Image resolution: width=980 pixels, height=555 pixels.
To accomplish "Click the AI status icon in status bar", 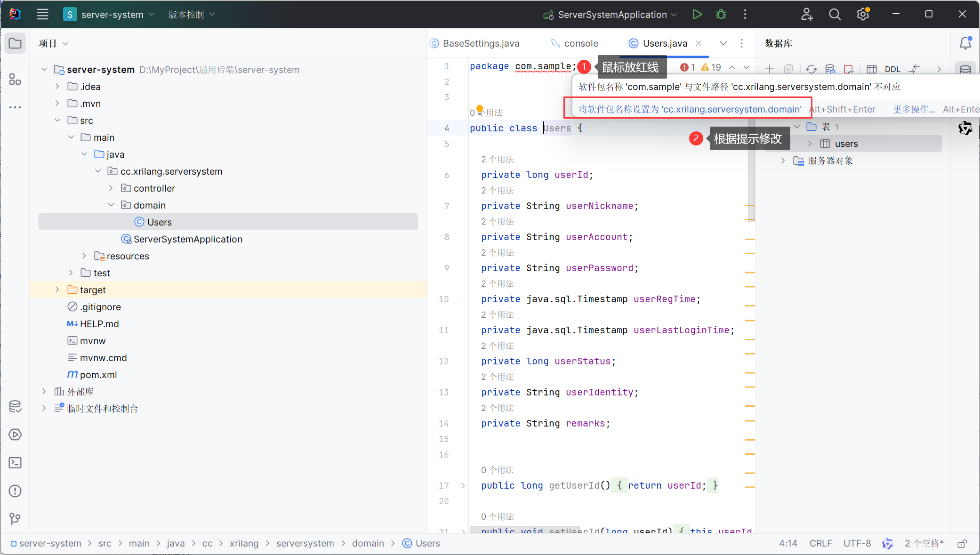I will [887, 543].
